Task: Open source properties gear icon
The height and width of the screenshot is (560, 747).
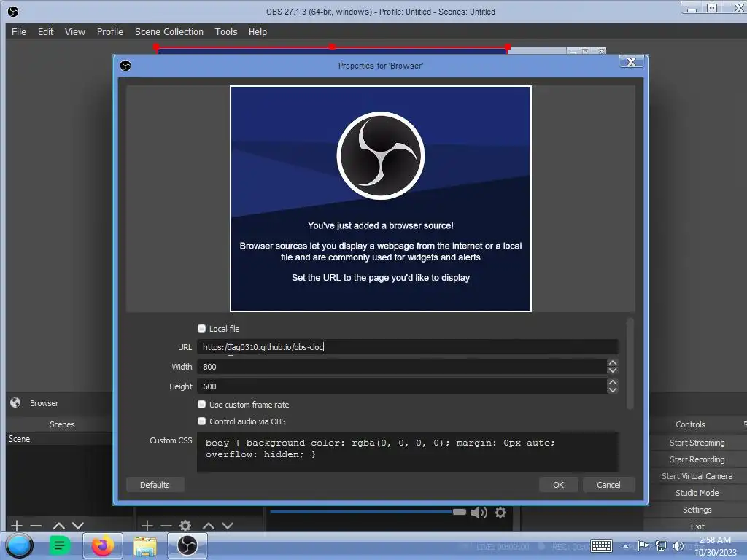Action: pos(185,526)
